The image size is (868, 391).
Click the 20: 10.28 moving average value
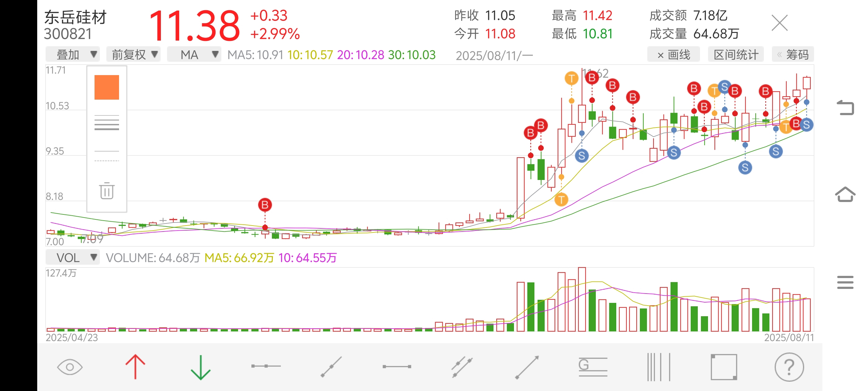point(361,55)
